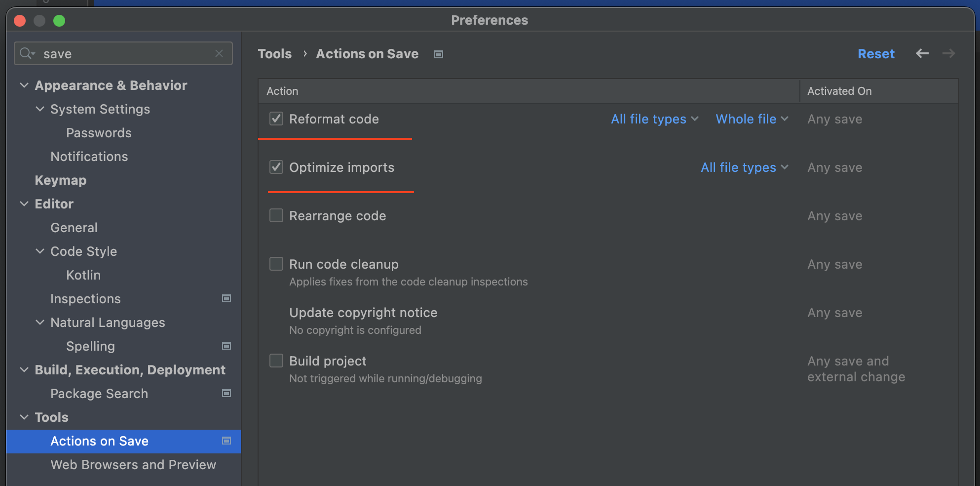Click the icon next to Actions on Save breadcrumb
Screen dimensions: 980x486
tap(438, 54)
